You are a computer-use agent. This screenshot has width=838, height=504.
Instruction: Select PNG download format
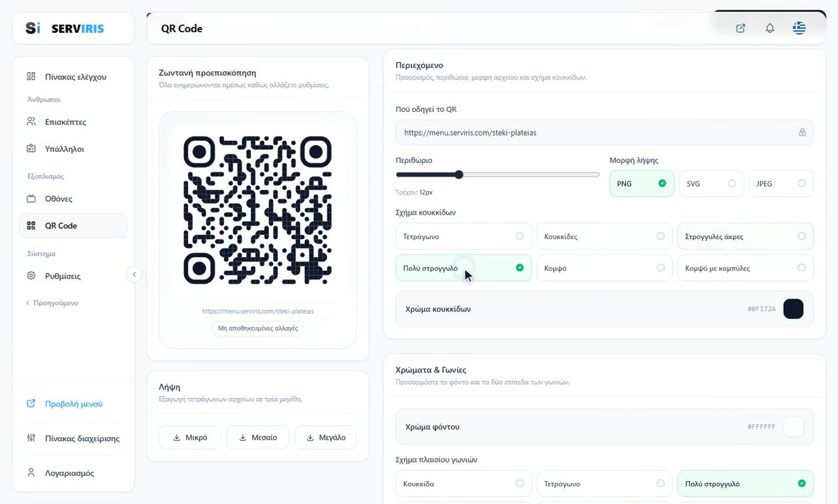[x=642, y=183]
